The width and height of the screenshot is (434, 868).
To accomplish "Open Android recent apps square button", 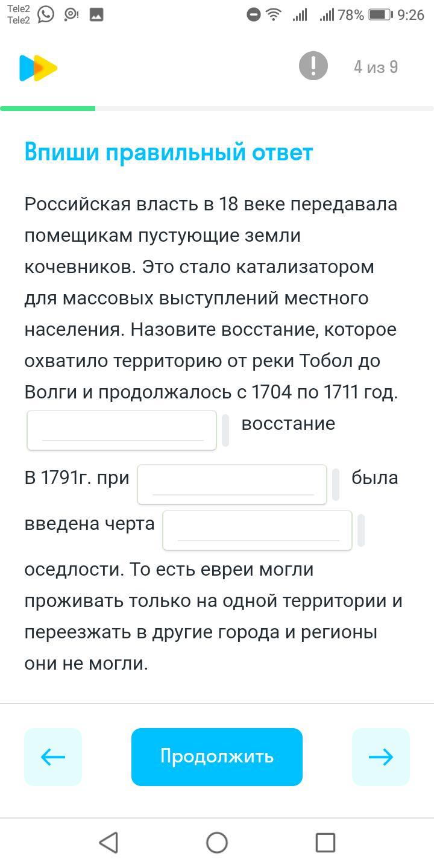I will pyautogui.click(x=325, y=842).
